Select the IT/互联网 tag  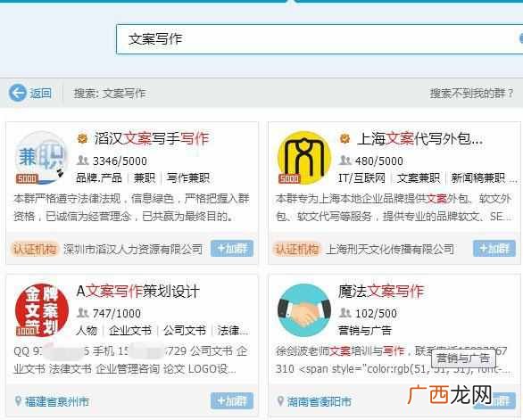[x=361, y=178]
